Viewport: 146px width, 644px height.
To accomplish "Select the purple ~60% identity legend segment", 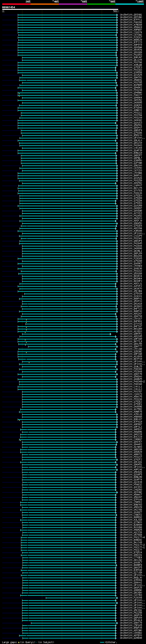I will (x=73, y=4).
